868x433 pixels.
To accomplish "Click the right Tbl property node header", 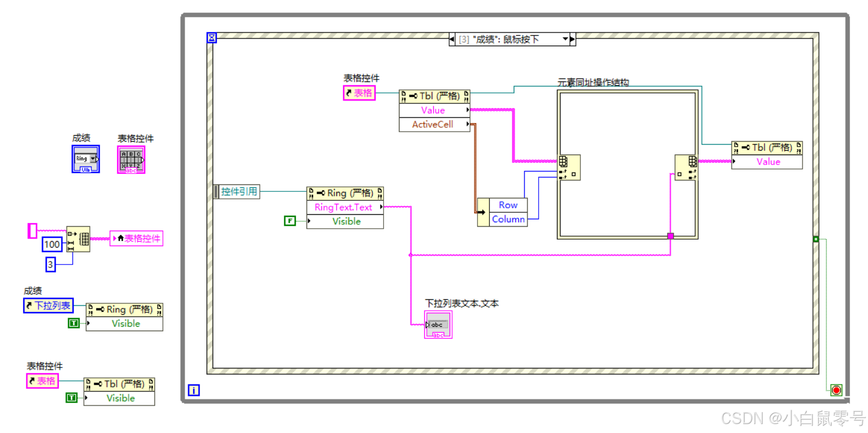I will pyautogui.click(x=767, y=148).
